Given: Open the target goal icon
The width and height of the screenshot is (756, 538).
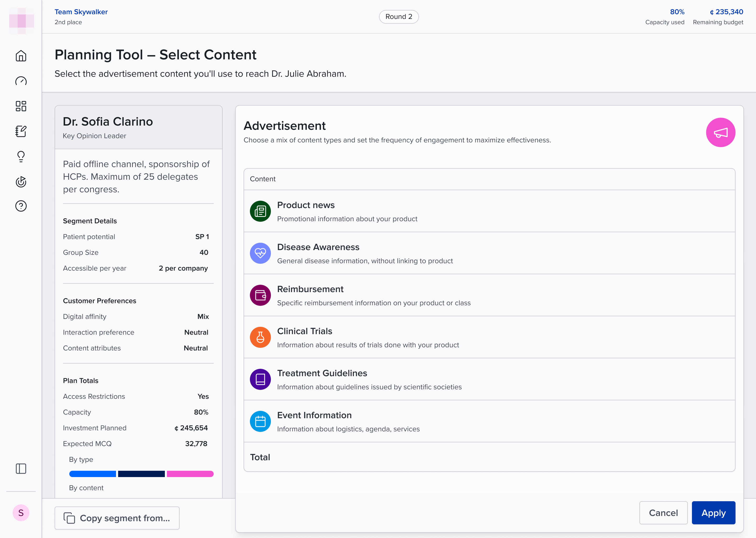Looking at the screenshot, I should click(21, 182).
